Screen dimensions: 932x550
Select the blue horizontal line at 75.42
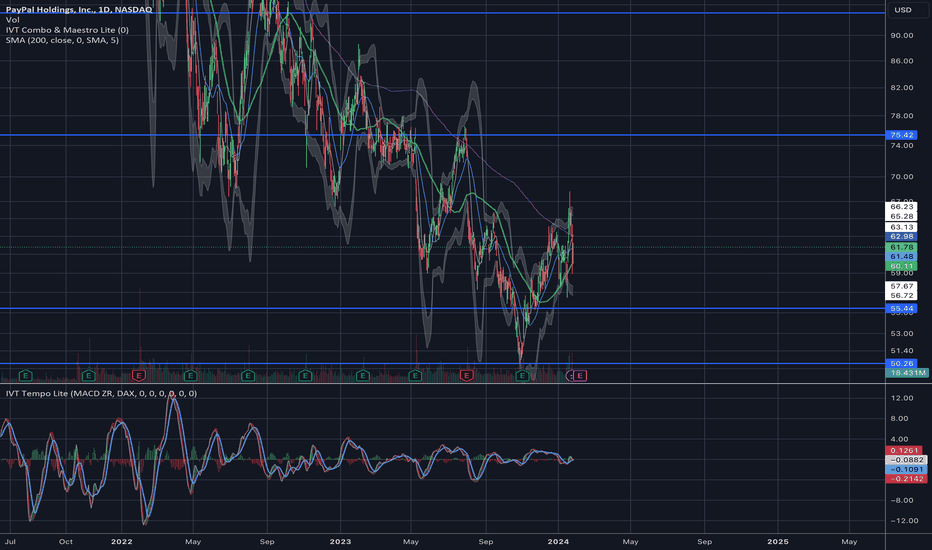(x=442, y=135)
